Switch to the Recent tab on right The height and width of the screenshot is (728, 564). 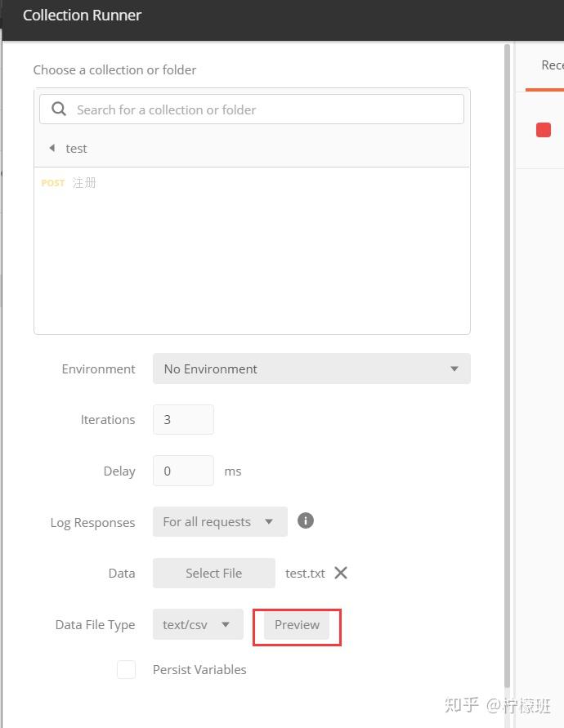pos(552,65)
